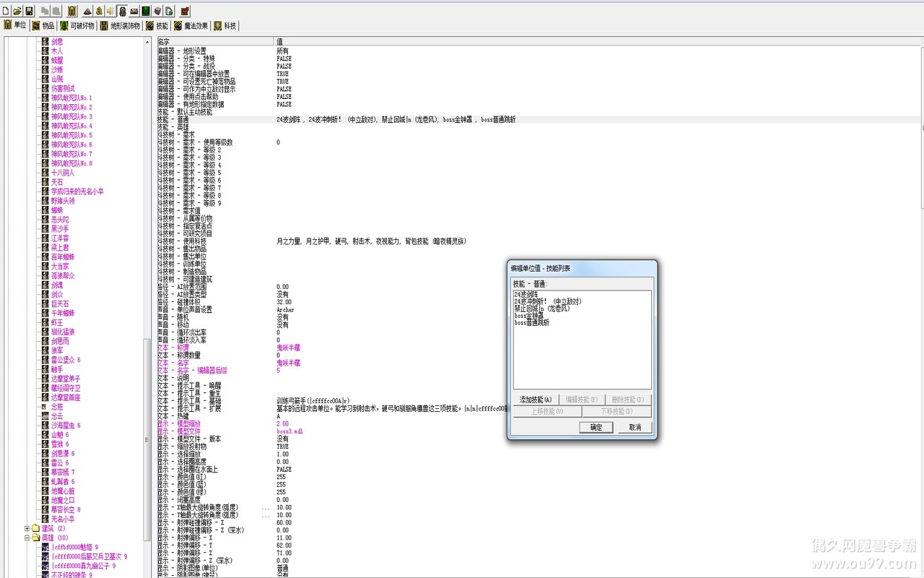The height and width of the screenshot is (578, 924).
Task: Open the Terrain editor mountain icon
Action: 87,11
